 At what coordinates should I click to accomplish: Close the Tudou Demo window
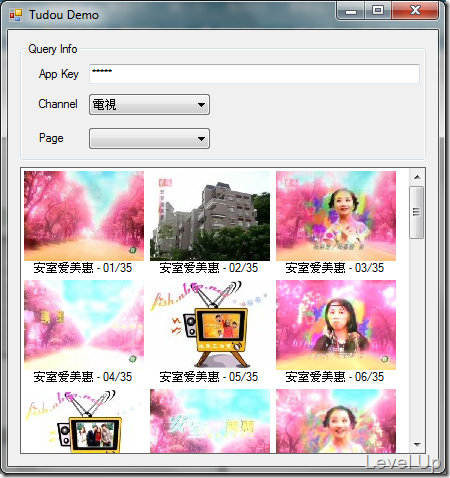[415, 11]
